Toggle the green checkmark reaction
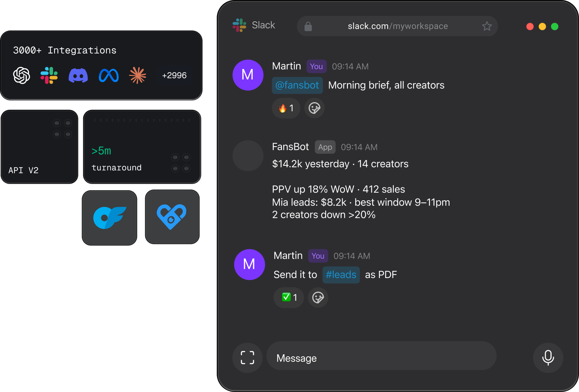The width and height of the screenshot is (579, 392). pos(289,297)
